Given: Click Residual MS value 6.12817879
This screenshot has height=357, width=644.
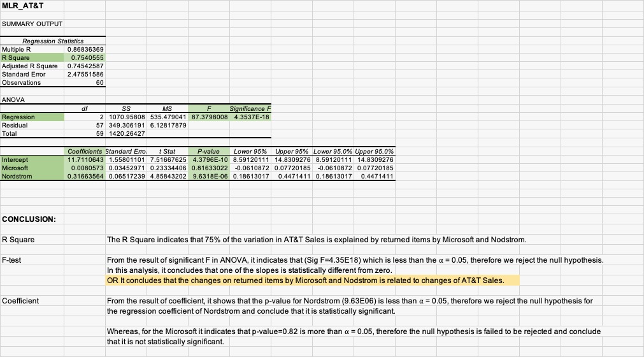Looking at the screenshot, I should coord(168,126).
